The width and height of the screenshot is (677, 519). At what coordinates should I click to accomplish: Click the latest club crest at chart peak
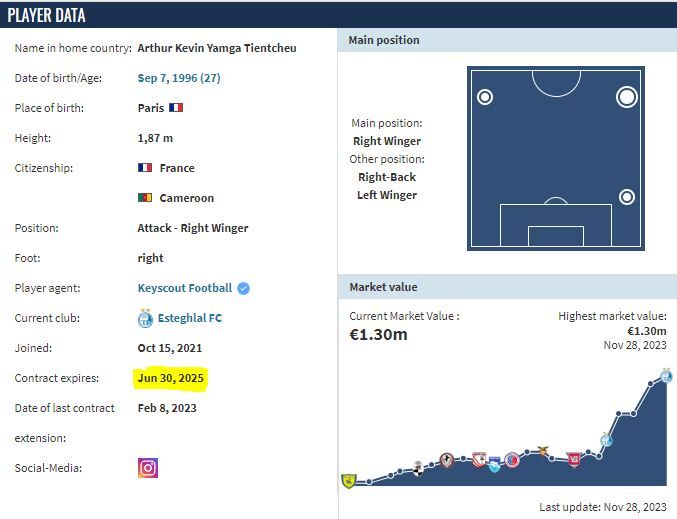667,376
